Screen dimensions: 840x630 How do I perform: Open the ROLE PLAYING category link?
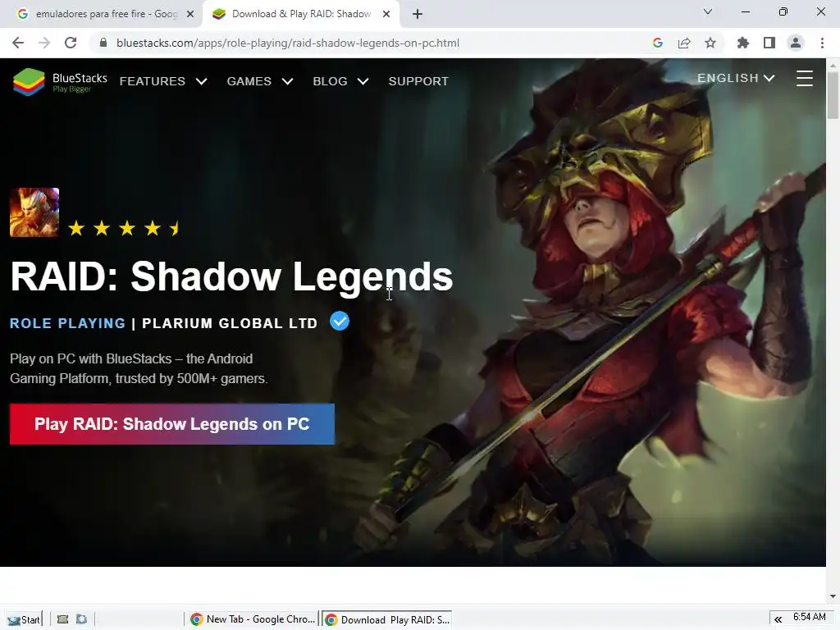67,323
